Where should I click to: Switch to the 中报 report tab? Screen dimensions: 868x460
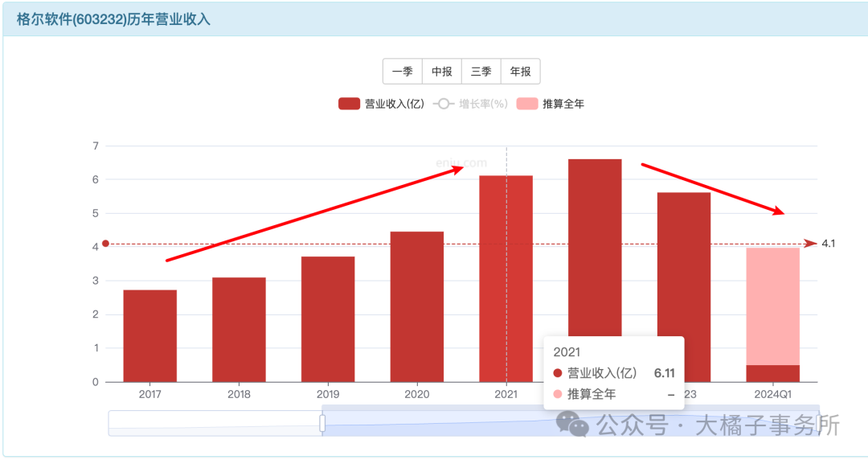click(442, 72)
